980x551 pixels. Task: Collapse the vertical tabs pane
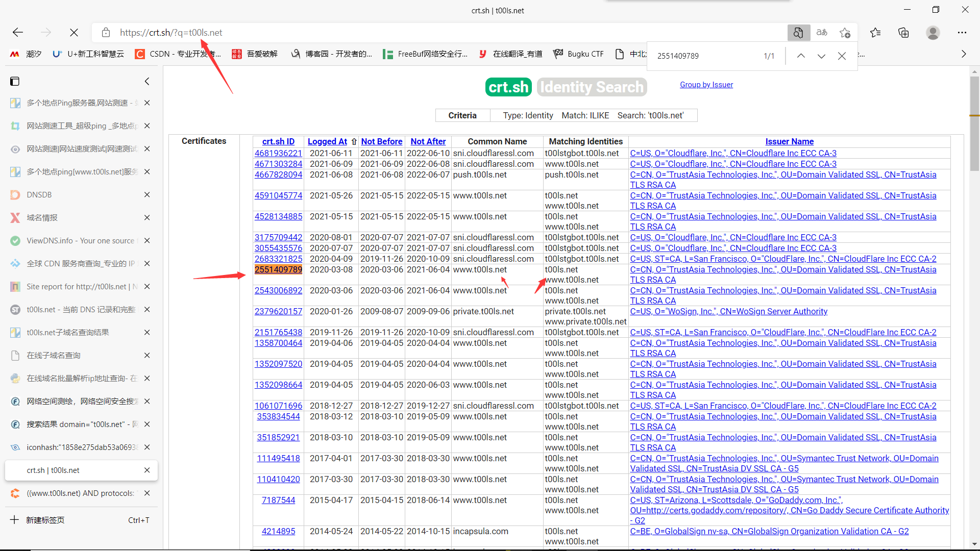(147, 82)
